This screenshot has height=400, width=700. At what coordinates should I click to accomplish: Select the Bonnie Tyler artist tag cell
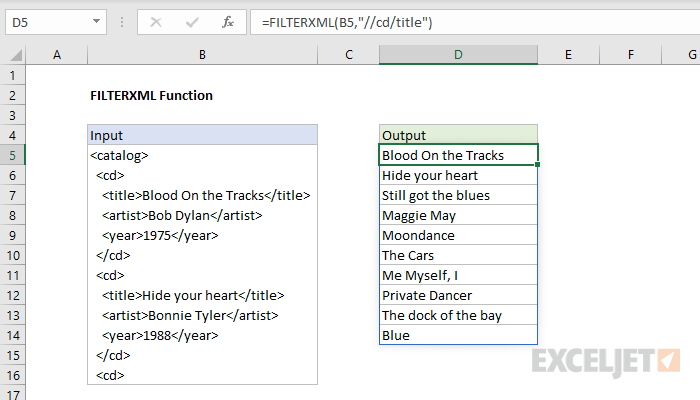202,316
